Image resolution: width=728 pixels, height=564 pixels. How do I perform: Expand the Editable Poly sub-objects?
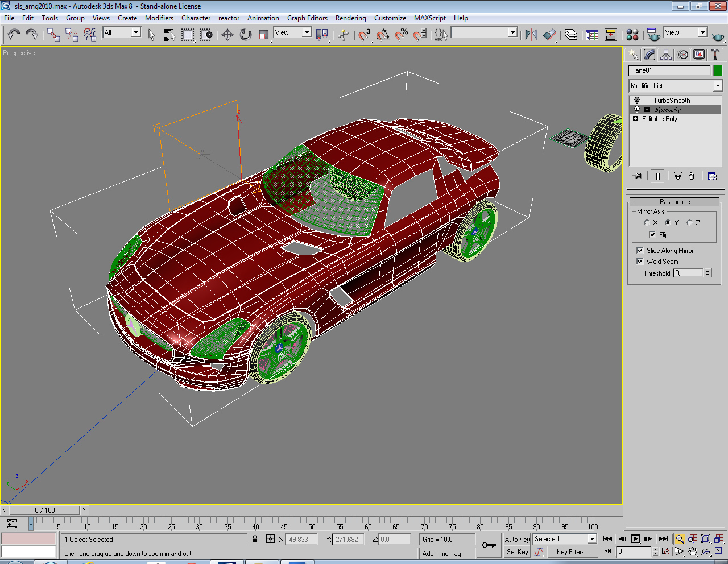[636, 119]
